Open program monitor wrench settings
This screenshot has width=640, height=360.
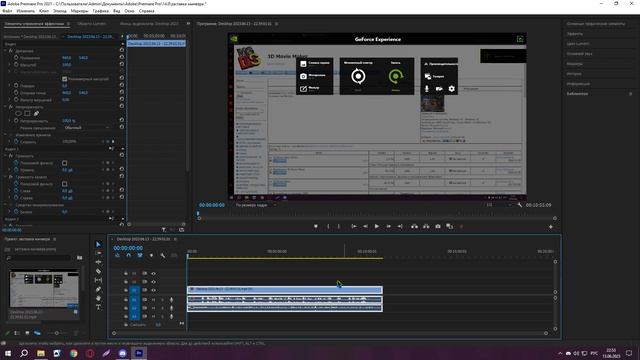520,205
